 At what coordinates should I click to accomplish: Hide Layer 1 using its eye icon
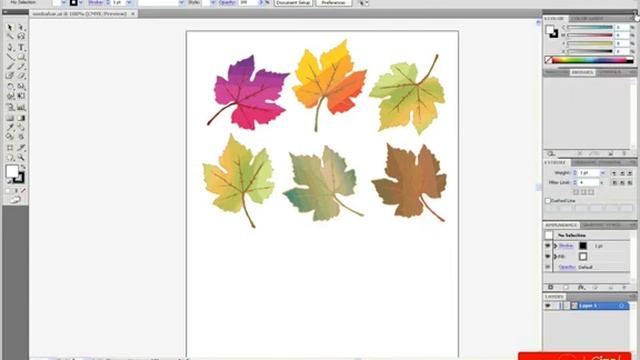[x=548, y=306]
